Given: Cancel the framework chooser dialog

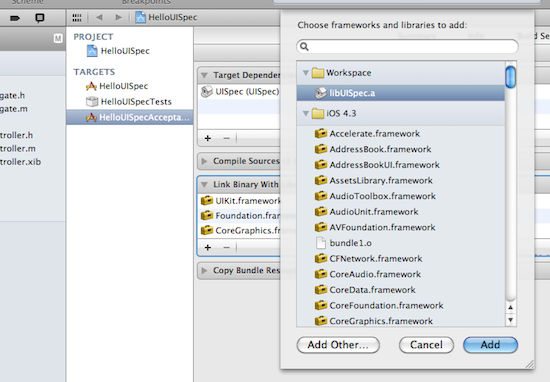Looking at the screenshot, I should tap(426, 345).
